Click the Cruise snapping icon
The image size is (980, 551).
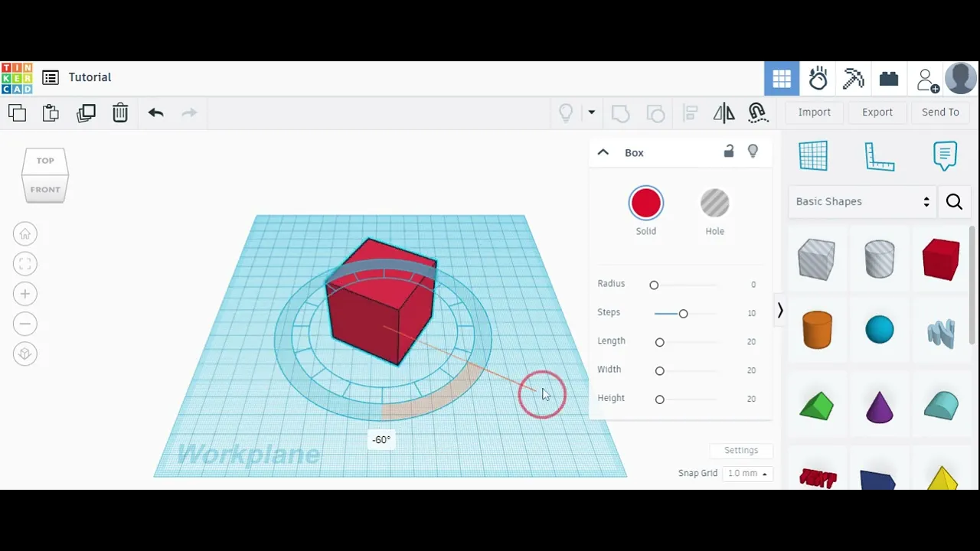(x=758, y=113)
